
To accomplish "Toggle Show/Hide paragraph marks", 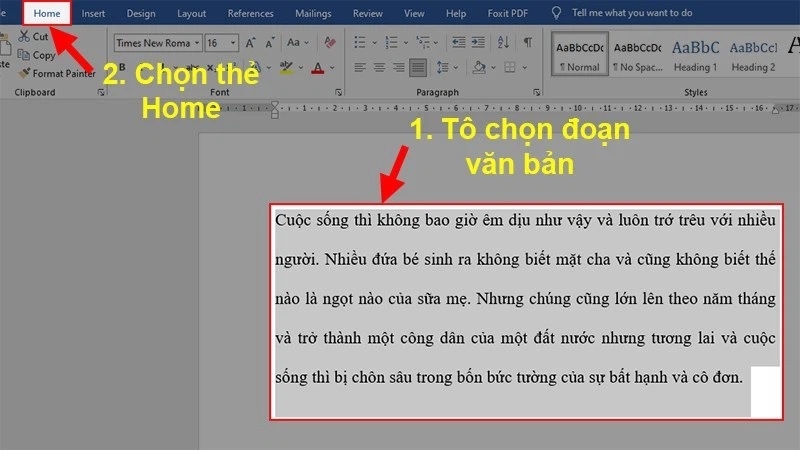I will click(527, 43).
